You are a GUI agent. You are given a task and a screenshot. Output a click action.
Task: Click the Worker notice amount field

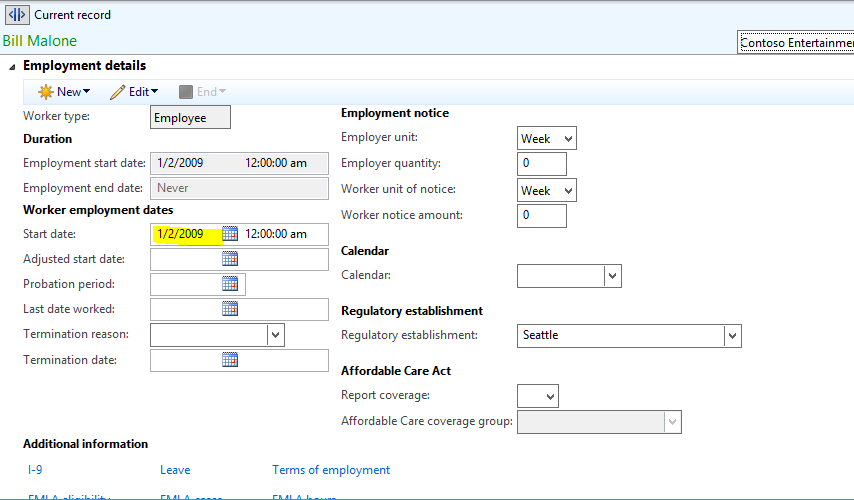point(542,215)
